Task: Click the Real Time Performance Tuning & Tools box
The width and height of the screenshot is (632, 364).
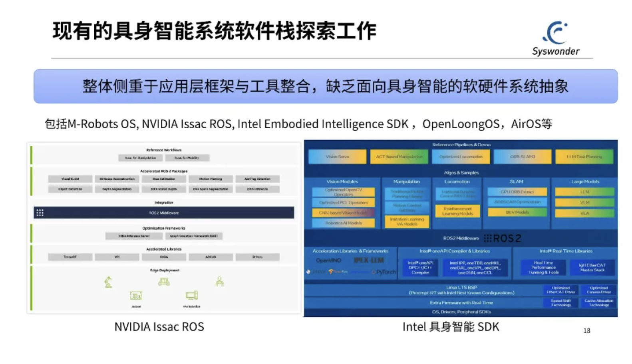Action: coord(543,268)
